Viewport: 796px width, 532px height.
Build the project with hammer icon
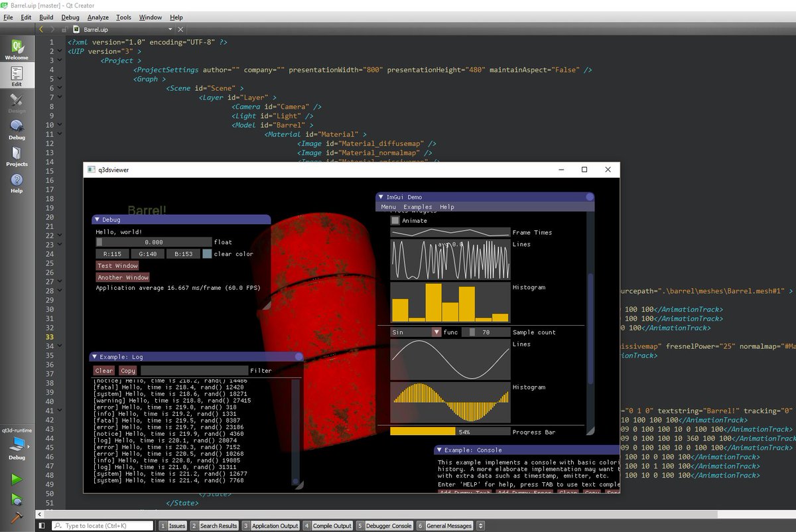coord(17,517)
